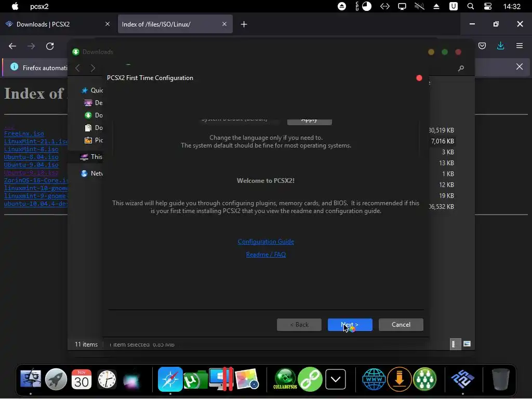Viewport: 532px width, 399px height.
Task: Select Network in the explorer sidebar
Action: click(x=91, y=174)
